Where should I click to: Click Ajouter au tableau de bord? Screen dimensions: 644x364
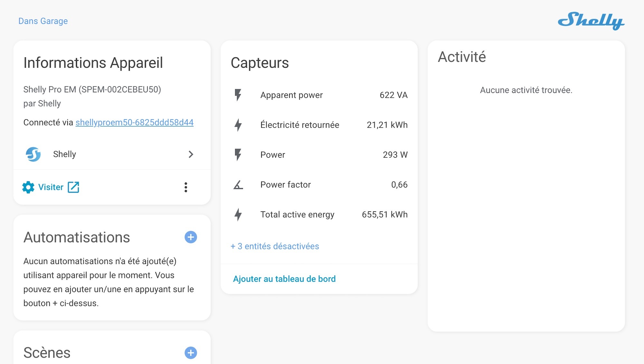(x=284, y=279)
